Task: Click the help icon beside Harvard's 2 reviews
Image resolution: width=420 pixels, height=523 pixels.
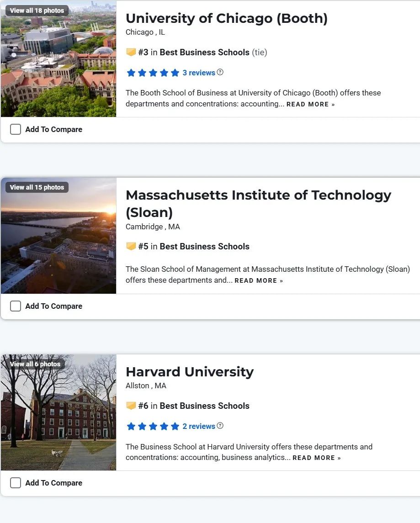Action: [220, 426]
